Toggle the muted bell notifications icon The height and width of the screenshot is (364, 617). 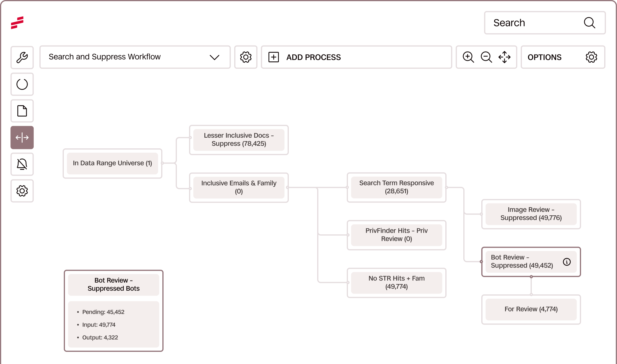click(22, 164)
